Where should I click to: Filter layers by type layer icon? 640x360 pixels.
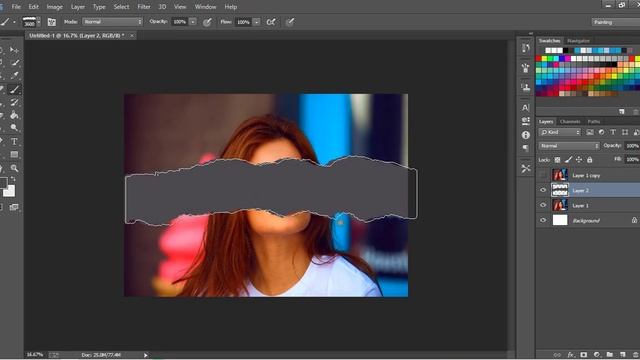click(x=613, y=132)
